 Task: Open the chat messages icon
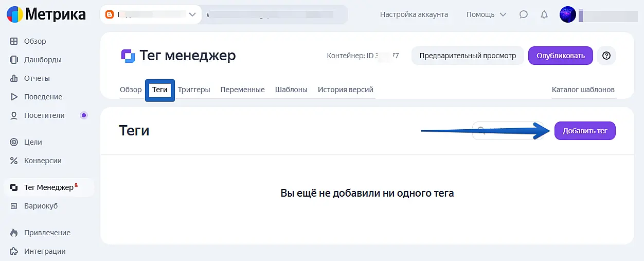(524, 14)
